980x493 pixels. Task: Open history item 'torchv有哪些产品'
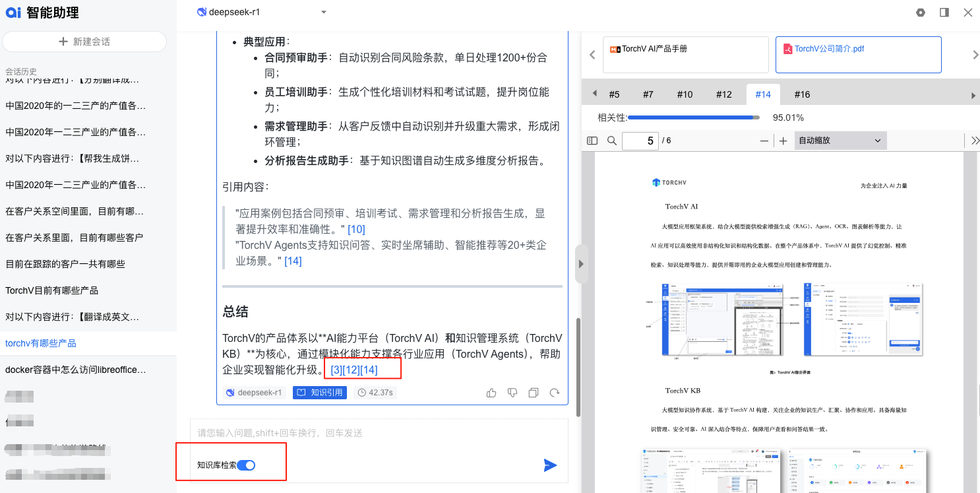coord(88,343)
